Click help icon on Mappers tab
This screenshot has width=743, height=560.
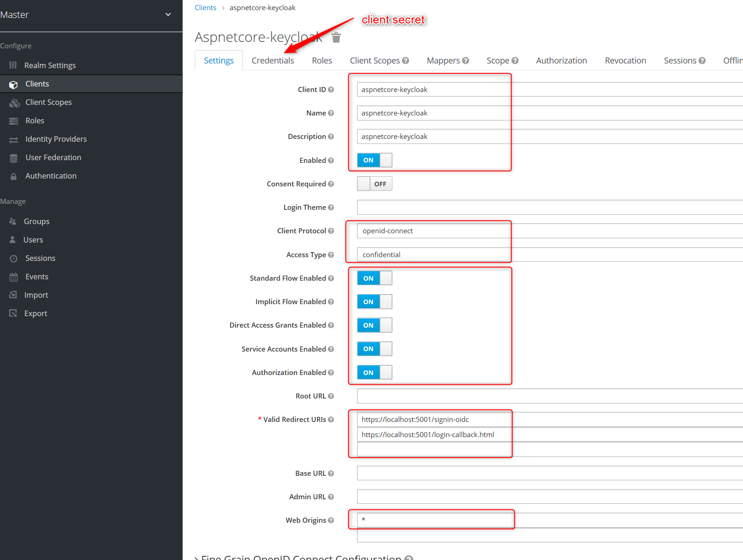click(x=466, y=61)
